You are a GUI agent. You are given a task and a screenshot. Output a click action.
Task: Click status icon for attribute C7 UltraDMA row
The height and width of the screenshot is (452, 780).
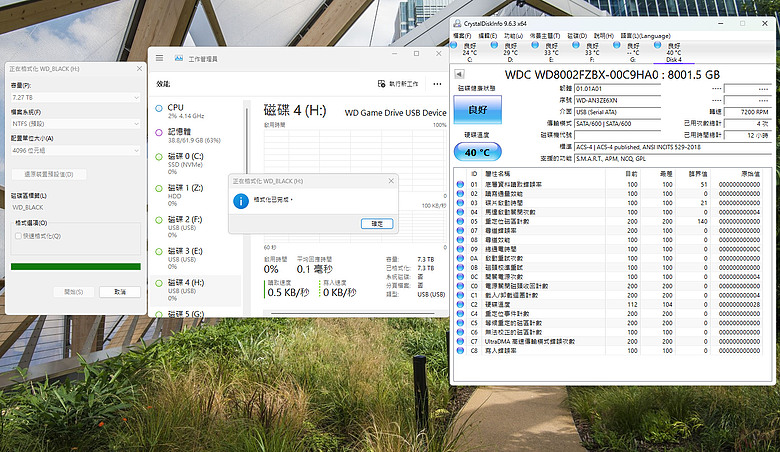[460, 342]
